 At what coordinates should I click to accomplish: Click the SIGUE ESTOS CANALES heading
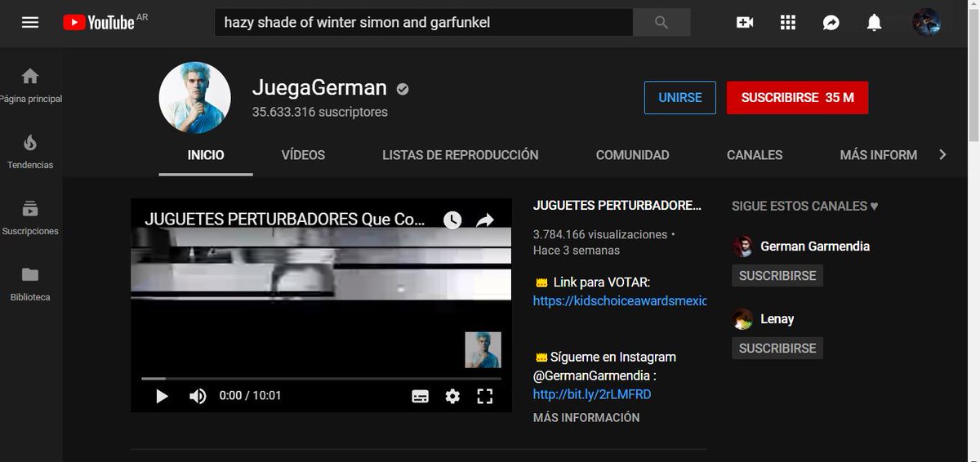point(804,207)
